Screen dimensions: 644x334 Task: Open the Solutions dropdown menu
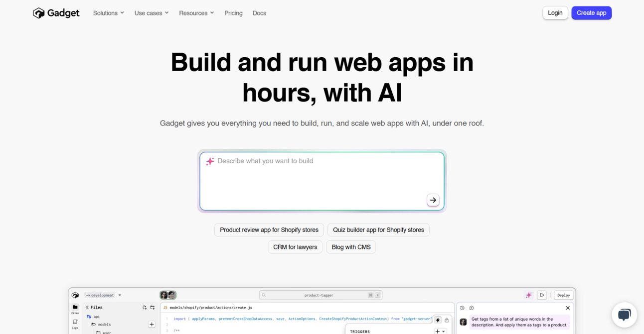[x=109, y=13]
